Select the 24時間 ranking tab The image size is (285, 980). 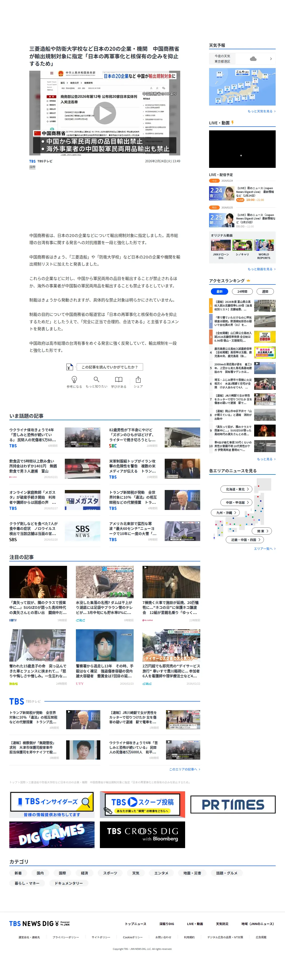(242, 291)
